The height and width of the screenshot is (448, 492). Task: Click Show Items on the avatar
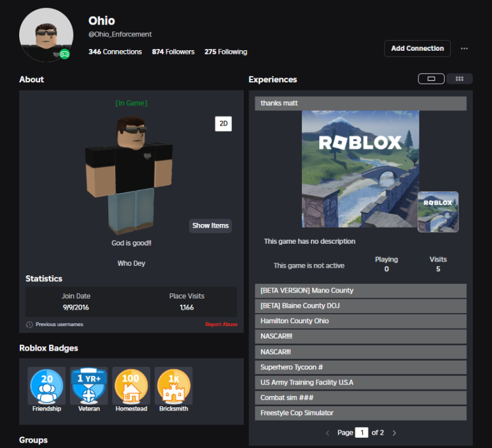[x=210, y=226]
